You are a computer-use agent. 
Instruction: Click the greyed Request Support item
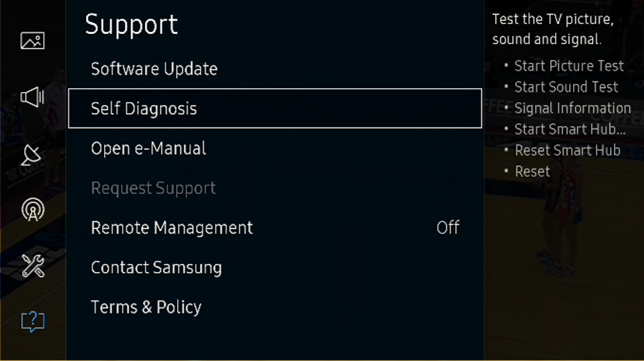[x=153, y=188]
